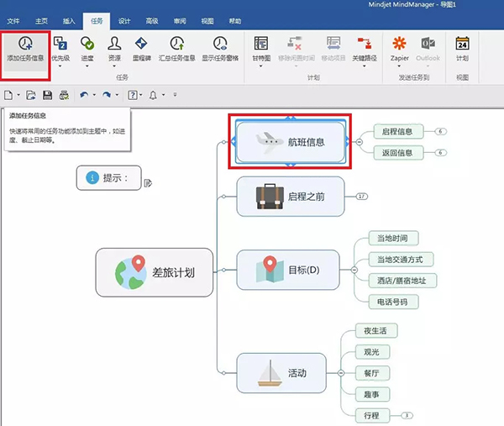504x426 pixels.
Task: Select the 航班信息 topic
Action: click(291, 142)
